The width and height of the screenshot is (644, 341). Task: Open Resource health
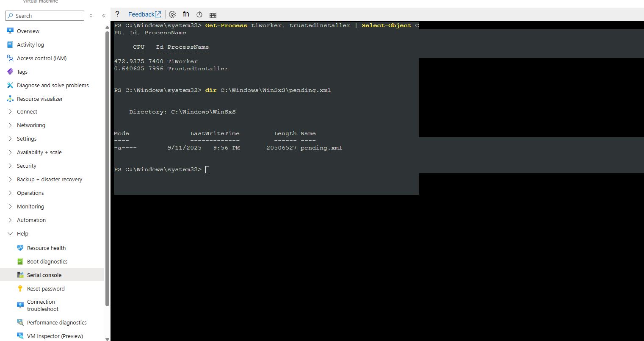click(x=46, y=248)
